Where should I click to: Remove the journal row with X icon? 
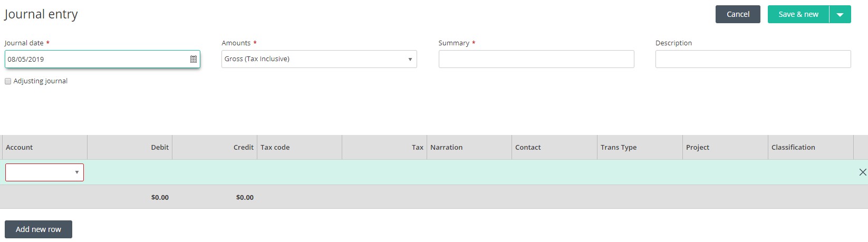pos(863,172)
